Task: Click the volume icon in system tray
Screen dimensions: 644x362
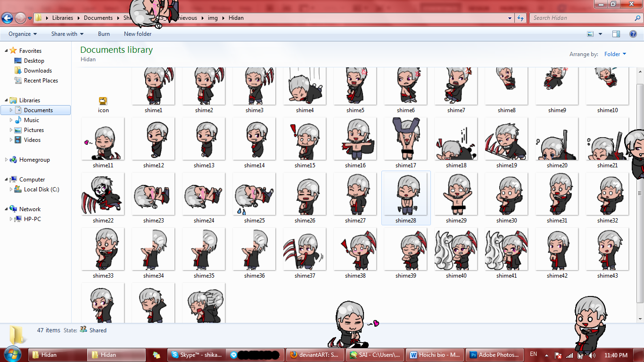Action: click(x=592, y=355)
